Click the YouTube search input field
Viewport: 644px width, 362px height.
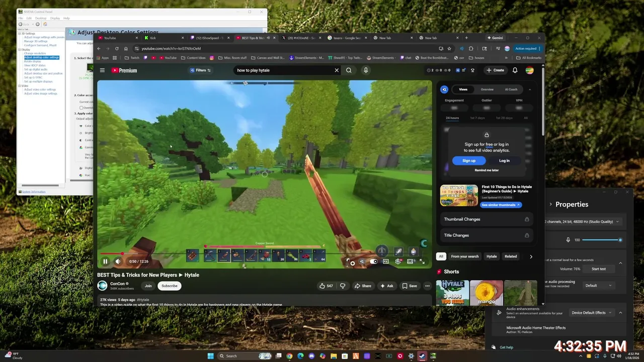pos(284,70)
